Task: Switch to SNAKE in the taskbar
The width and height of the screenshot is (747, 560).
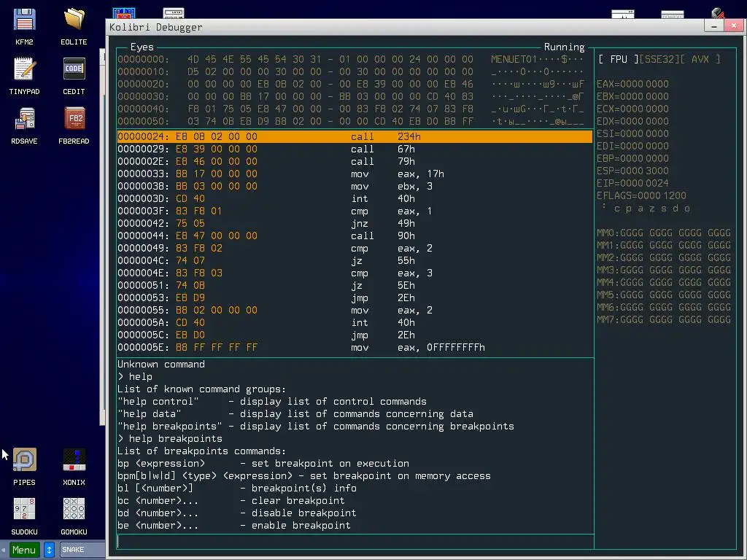Action: tap(82, 550)
